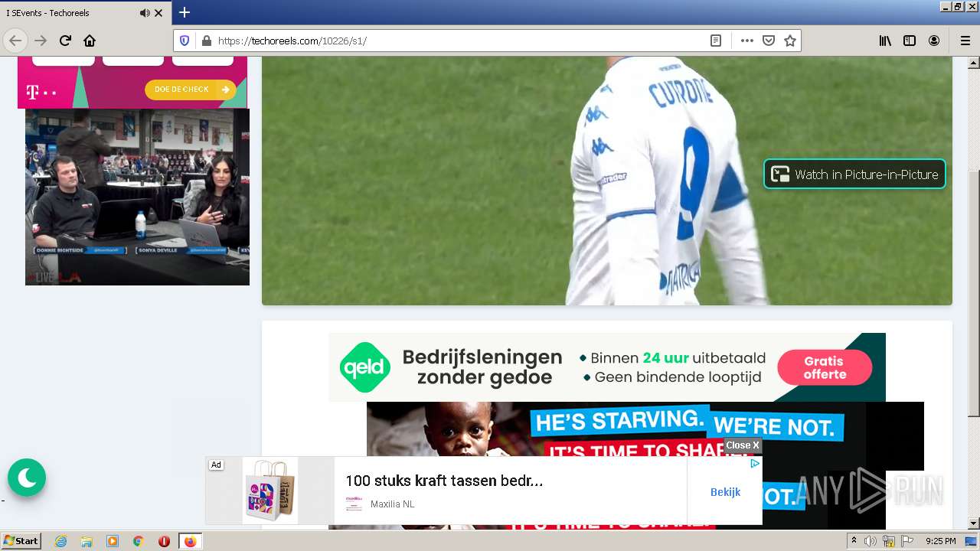The image size is (980, 551).
Task: Toggle dark mode moon button
Action: (27, 478)
